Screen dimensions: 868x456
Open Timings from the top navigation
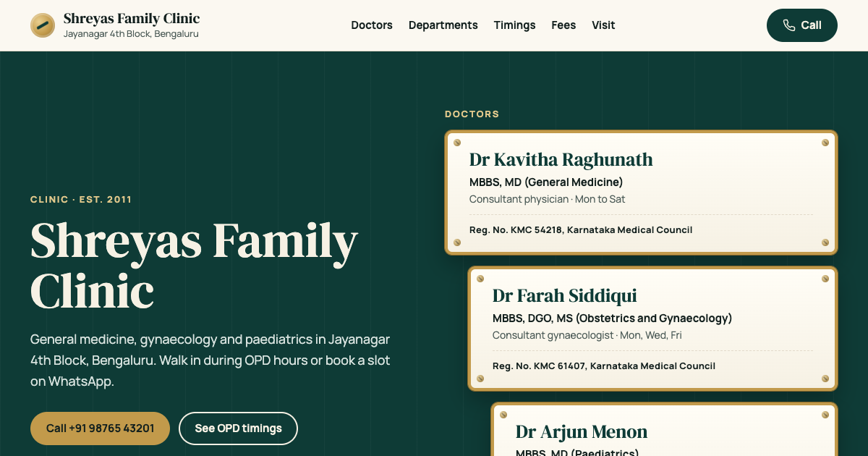515,25
